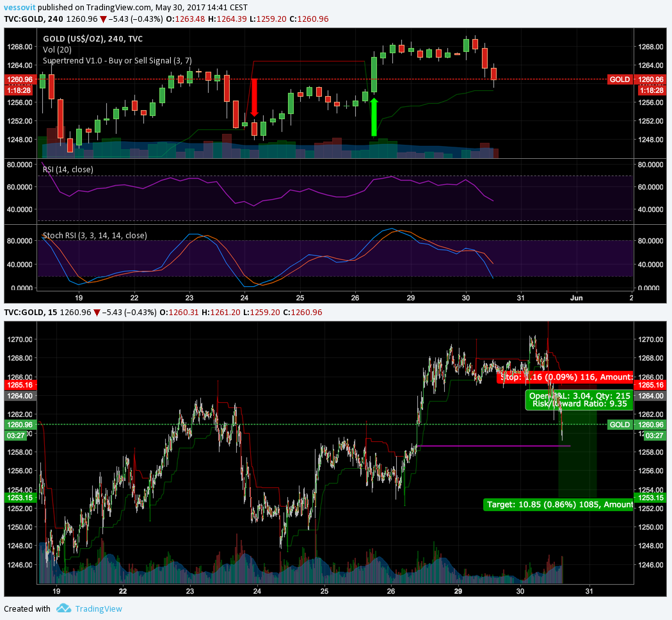Select the Vol (20) indicator label
Image resolution: width=672 pixels, height=620 pixels.
[57, 50]
